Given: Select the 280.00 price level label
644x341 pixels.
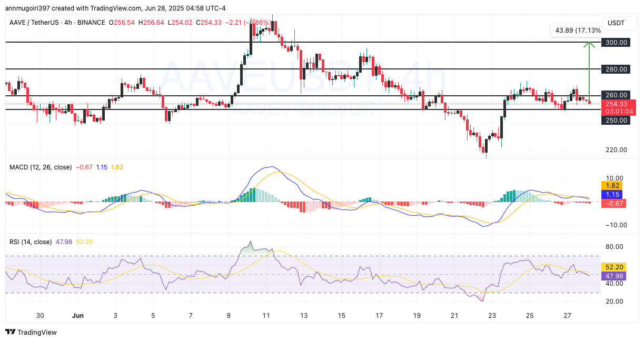Looking at the screenshot, I should pyautogui.click(x=616, y=69).
